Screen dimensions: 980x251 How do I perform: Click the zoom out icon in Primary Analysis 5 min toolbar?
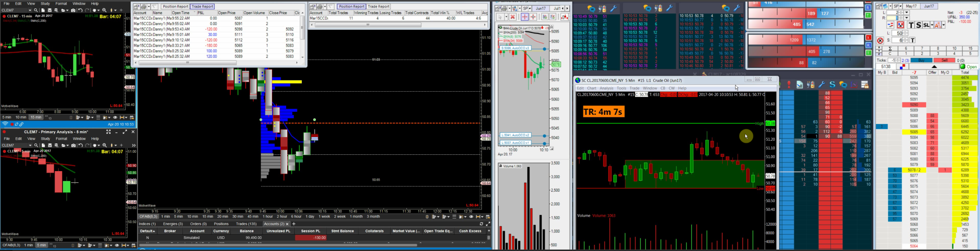tap(105, 145)
